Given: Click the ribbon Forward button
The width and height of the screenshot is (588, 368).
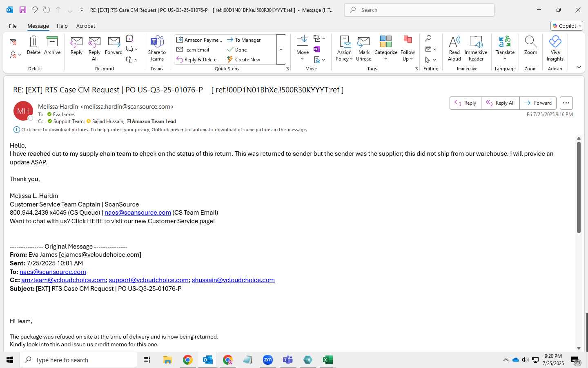Looking at the screenshot, I should (114, 45).
